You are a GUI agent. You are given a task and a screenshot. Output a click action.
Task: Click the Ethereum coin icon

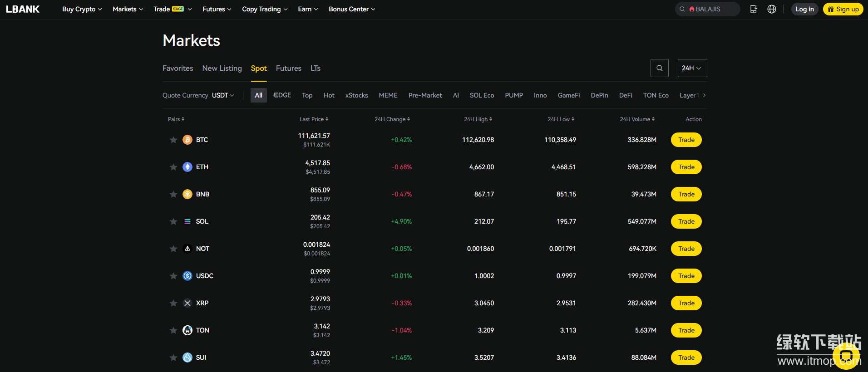[187, 167]
